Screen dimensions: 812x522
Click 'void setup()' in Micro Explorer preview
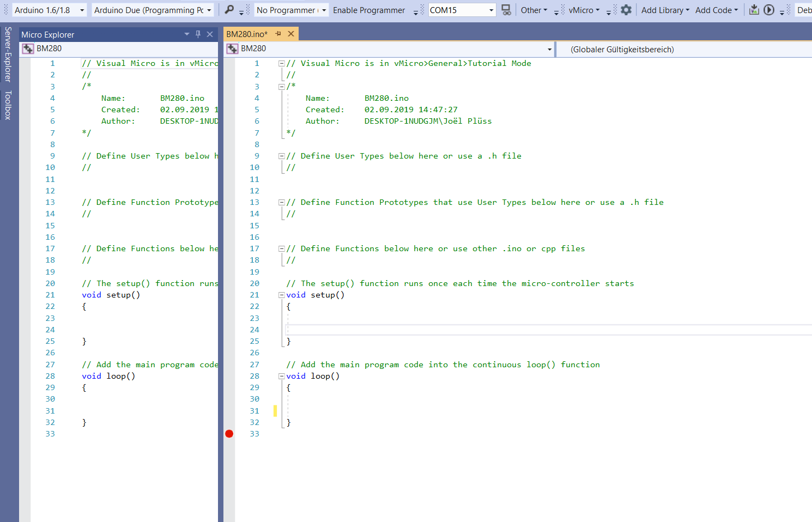(x=111, y=295)
